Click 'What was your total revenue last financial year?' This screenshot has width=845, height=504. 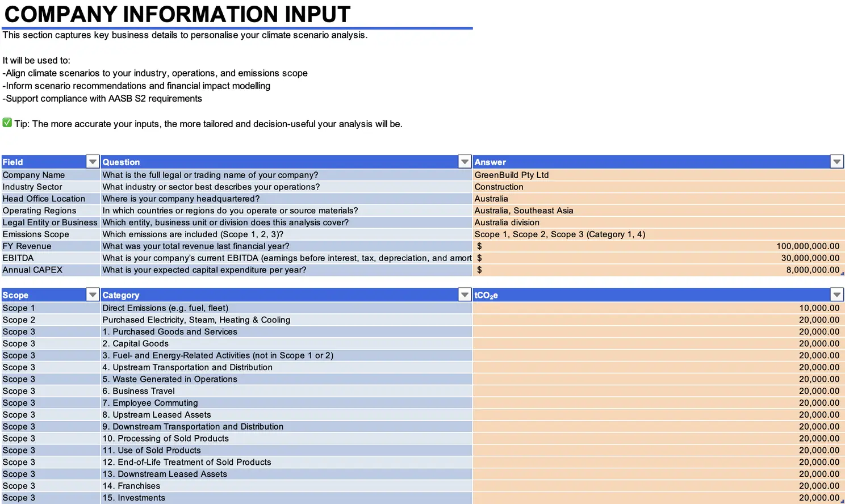coord(286,246)
